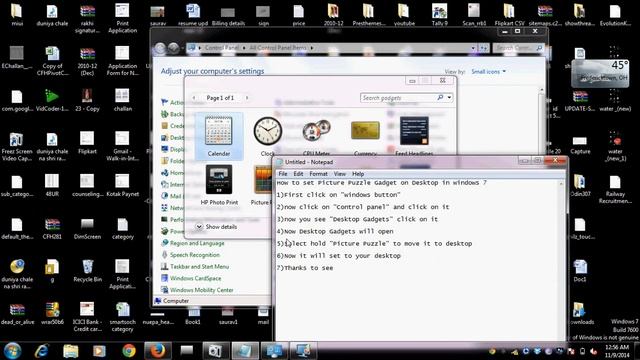
Task: Open Windows Media Player taskbar icon
Action: [99, 351]
